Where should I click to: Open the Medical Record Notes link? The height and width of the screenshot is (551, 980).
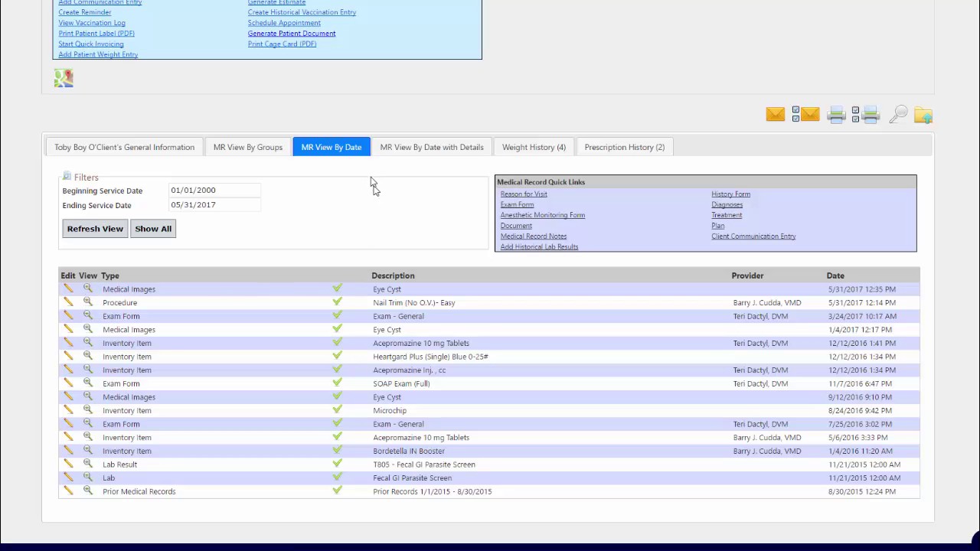(534, 236)
